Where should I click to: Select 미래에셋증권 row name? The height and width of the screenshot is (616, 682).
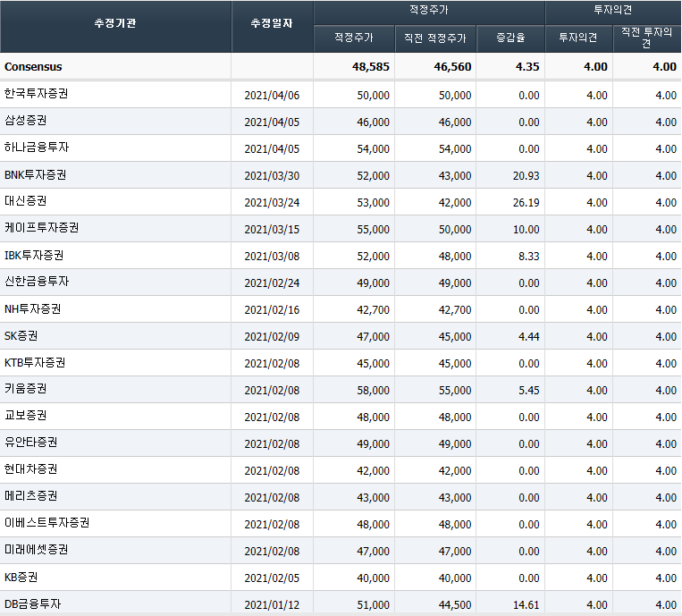(36, 550)
